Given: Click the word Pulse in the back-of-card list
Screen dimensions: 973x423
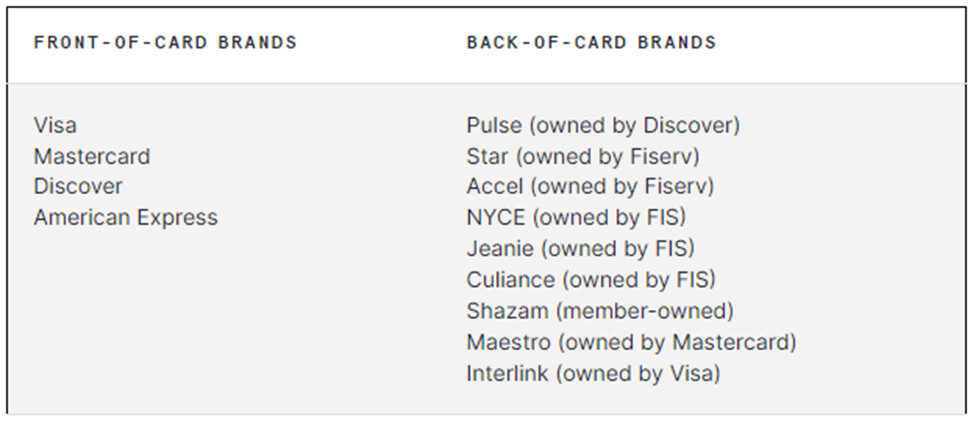Looking at the screenshot, I should [x=493, y=125].
